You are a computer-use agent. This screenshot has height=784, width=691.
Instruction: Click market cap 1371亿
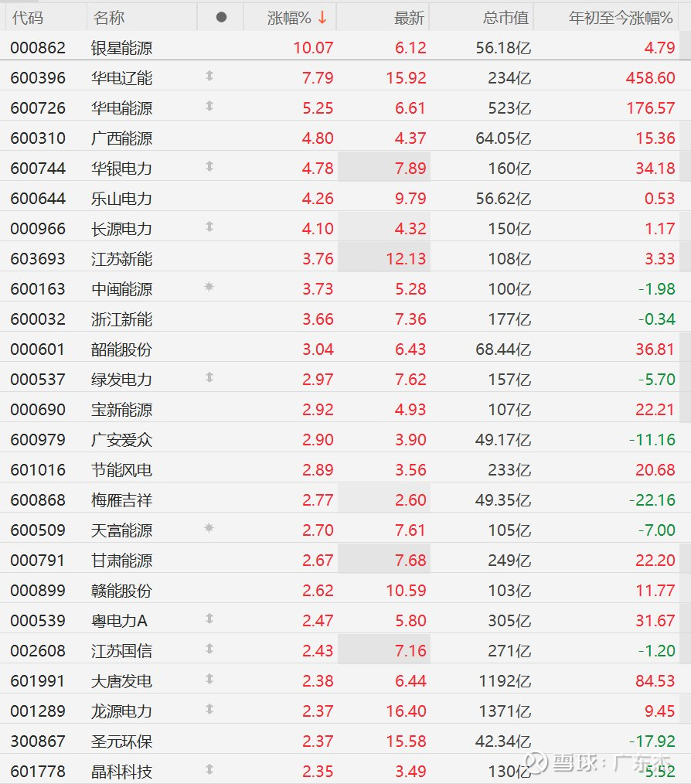[x=505, y=711]
